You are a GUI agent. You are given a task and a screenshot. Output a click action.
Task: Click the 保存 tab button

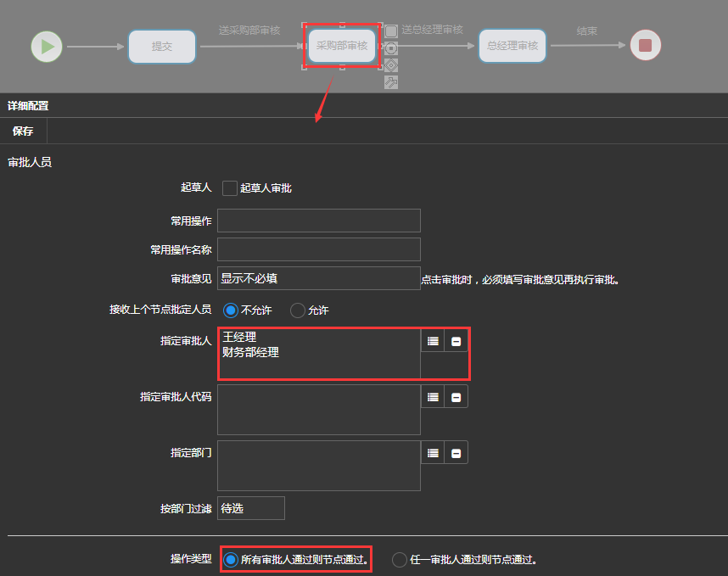click(23, 131)
